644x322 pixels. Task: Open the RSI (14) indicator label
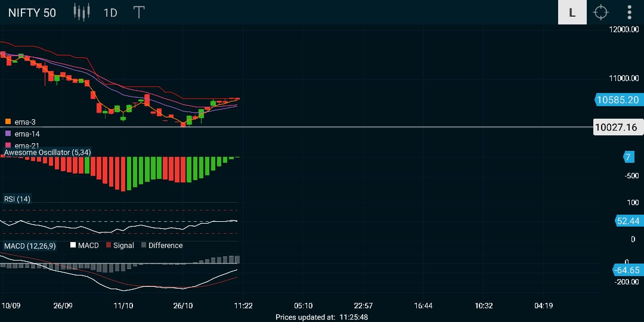pos(17,199)
